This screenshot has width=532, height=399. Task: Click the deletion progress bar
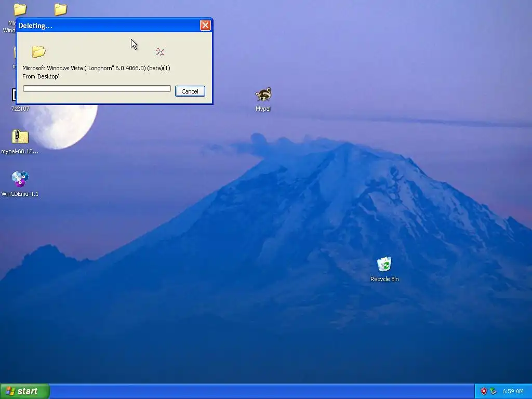(x=97, y=88)
